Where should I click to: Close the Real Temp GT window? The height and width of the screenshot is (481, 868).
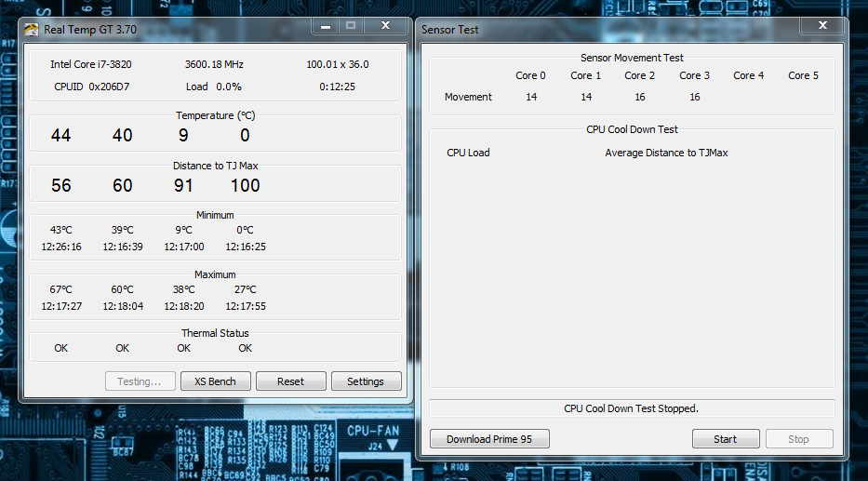point(386,25)
